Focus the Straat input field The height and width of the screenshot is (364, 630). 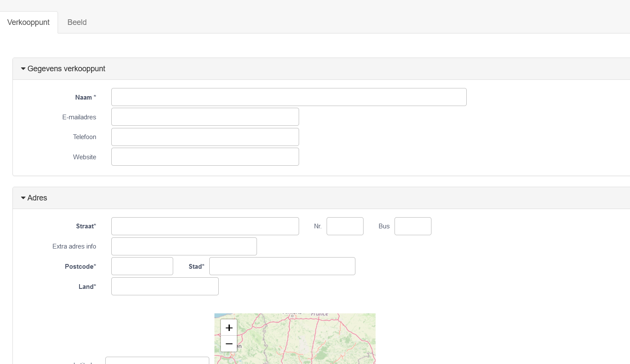[205, 226]
